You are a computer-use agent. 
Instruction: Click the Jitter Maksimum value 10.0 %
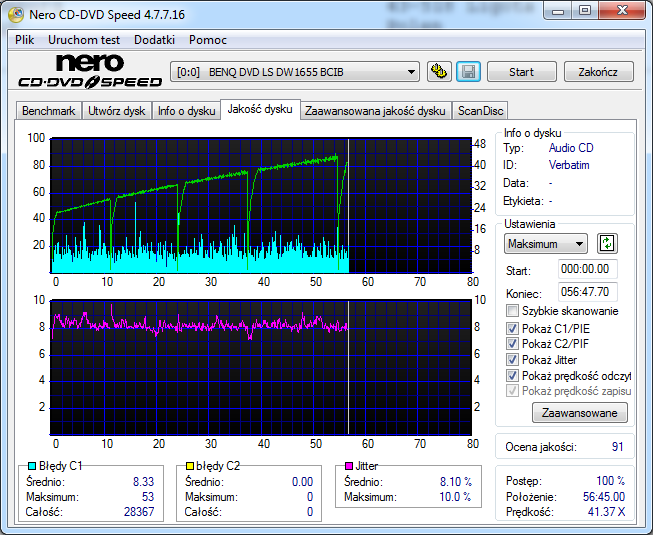pos(455,497)
